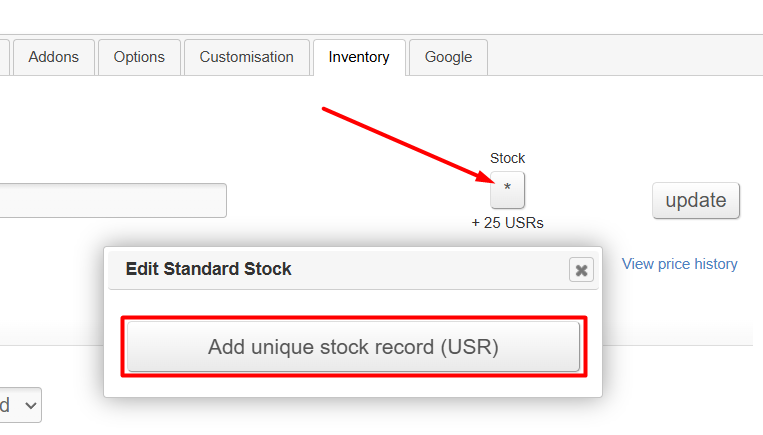This screenshot has height=435, width=763.
Task: Add unique stock record (USR)
Action: (353, 347)
